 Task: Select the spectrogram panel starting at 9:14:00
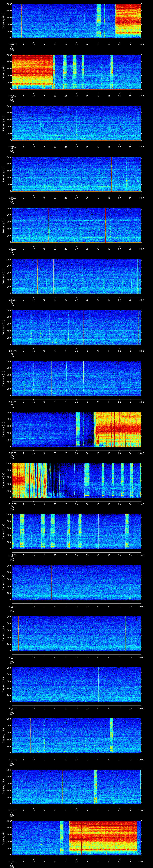(77, 685)
